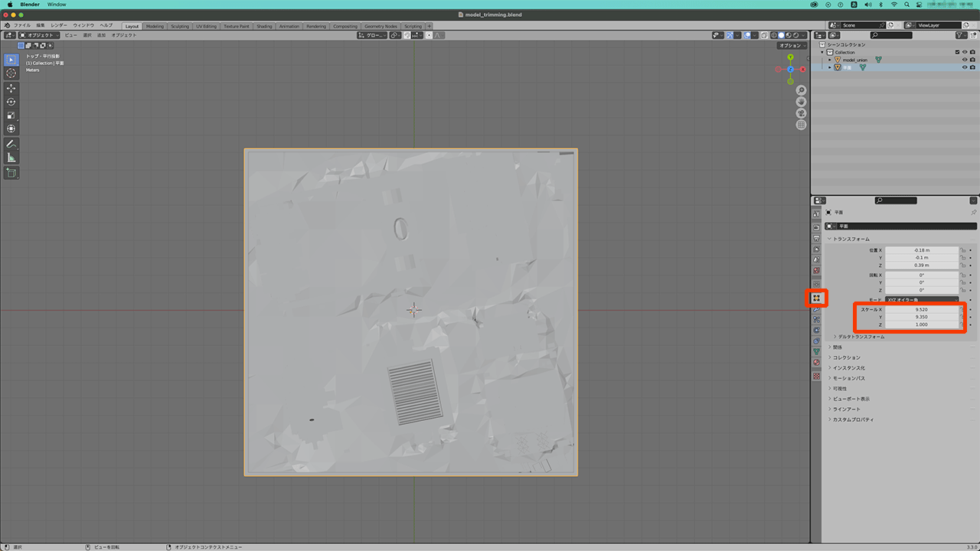Image resolution: width=980 pixels, height=551 pixels.
Task: Switch to rendered viewport shading
Action: [x=797, y=35]
